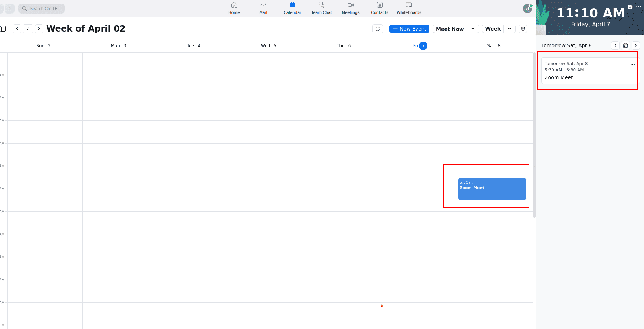
Task: Click the Week of April 02 title
Action: click(86, 28)
